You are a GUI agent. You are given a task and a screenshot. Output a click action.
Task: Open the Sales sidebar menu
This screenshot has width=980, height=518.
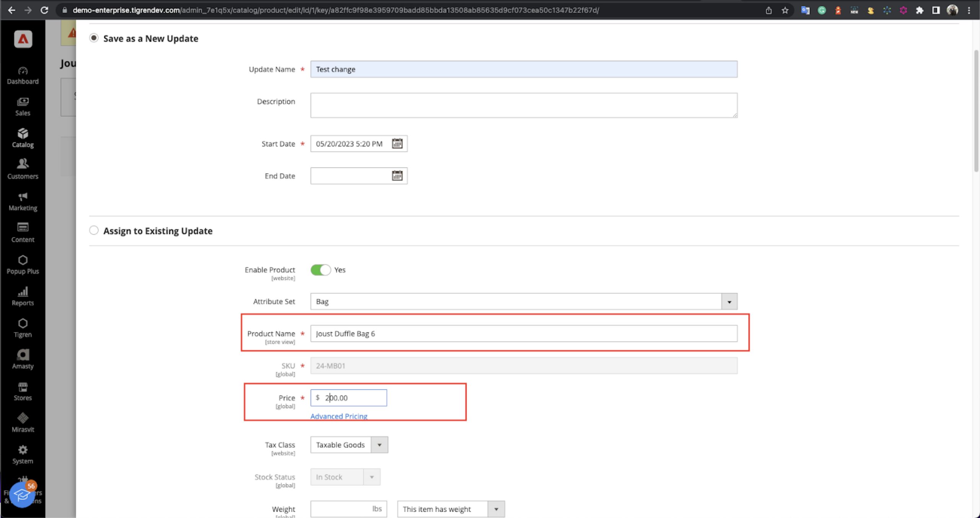(x=23, y=107)
